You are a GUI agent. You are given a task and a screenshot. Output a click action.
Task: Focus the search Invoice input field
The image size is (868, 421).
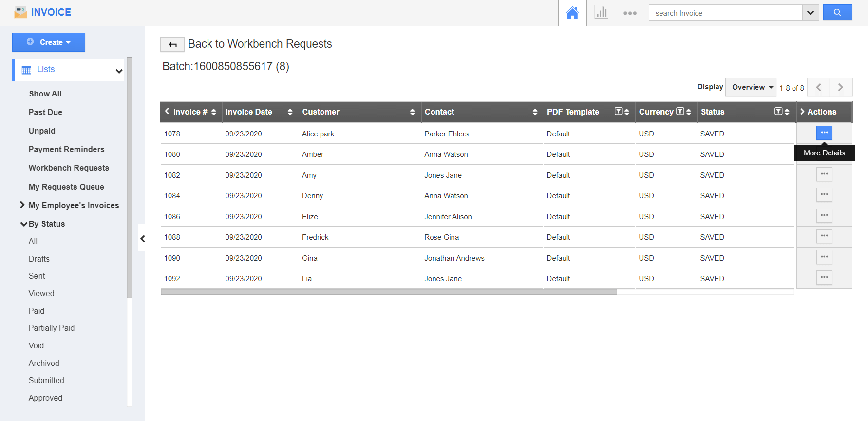(725, 13)
